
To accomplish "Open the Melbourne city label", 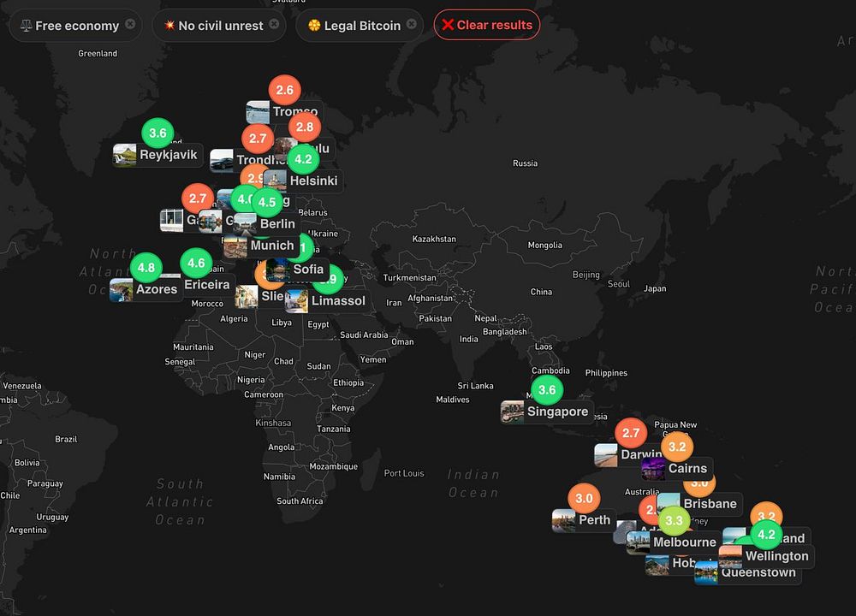I will tap(685, 542).
